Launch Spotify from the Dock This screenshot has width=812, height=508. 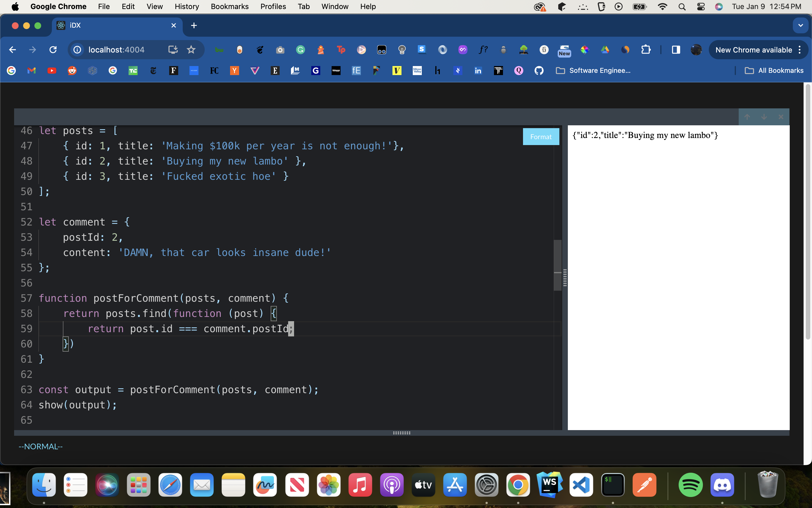click(690, 485)
